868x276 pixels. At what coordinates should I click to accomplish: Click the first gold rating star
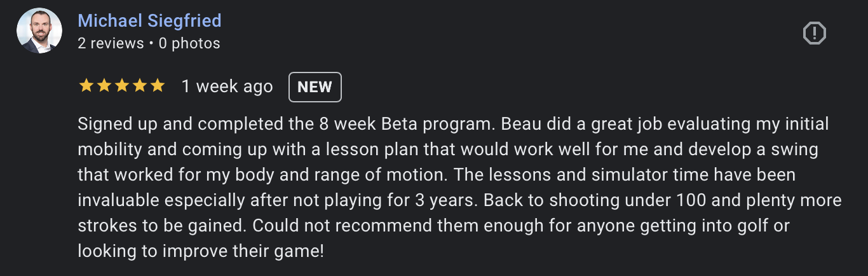pos(86,86)
